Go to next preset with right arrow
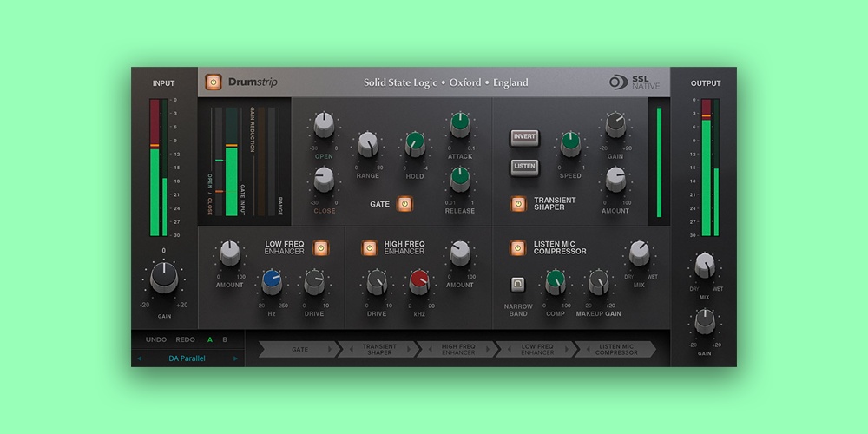The height and width of the screenshot is (434, 868). (x=235, y=358)
